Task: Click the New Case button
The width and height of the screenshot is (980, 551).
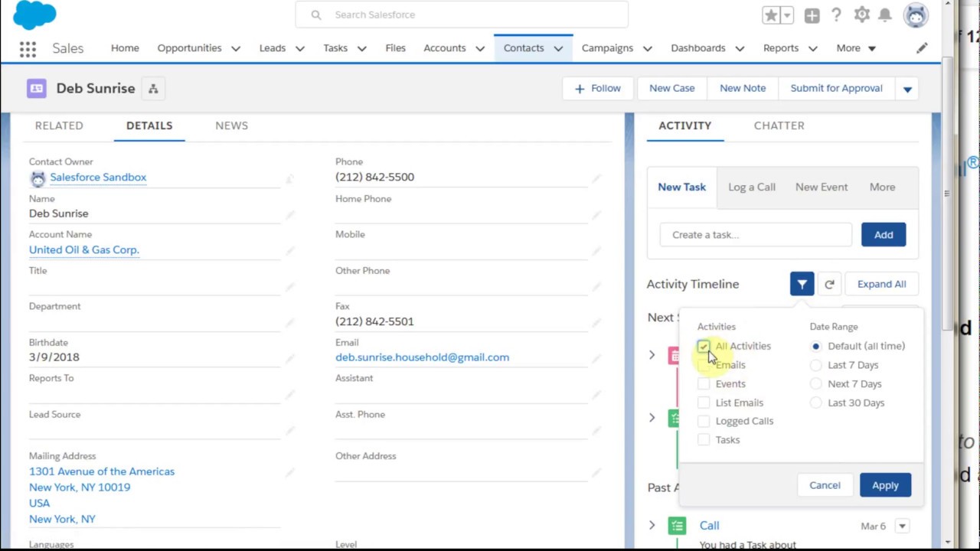Action: point(672,89)
